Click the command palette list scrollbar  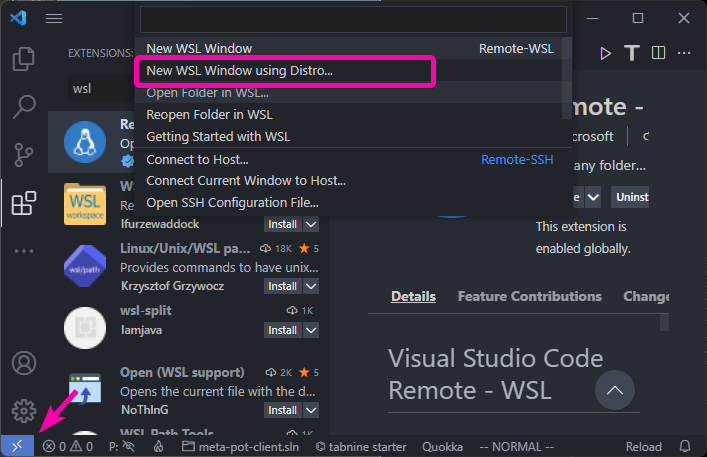tap(567, 78)
